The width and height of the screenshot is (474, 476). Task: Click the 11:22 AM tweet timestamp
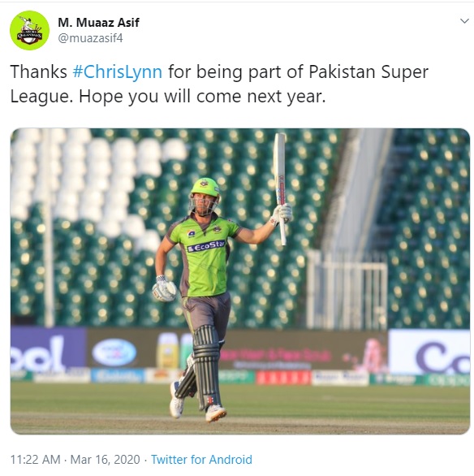point(36,459)
